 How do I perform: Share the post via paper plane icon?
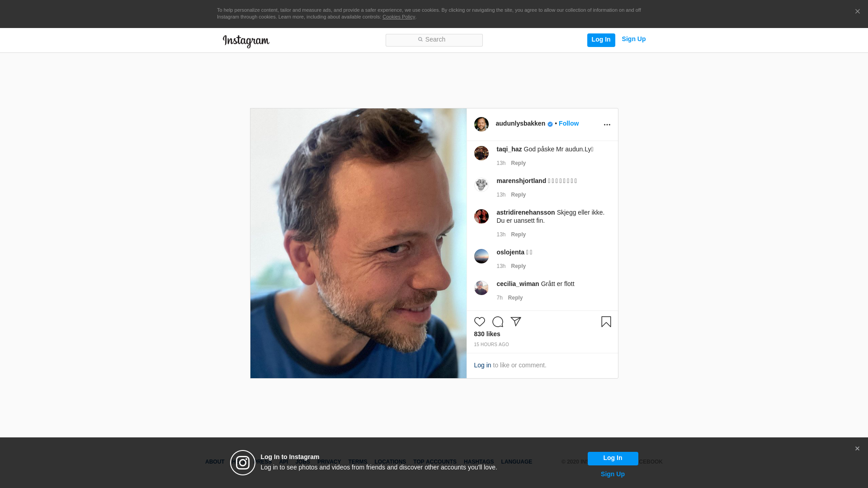[516, 321]
